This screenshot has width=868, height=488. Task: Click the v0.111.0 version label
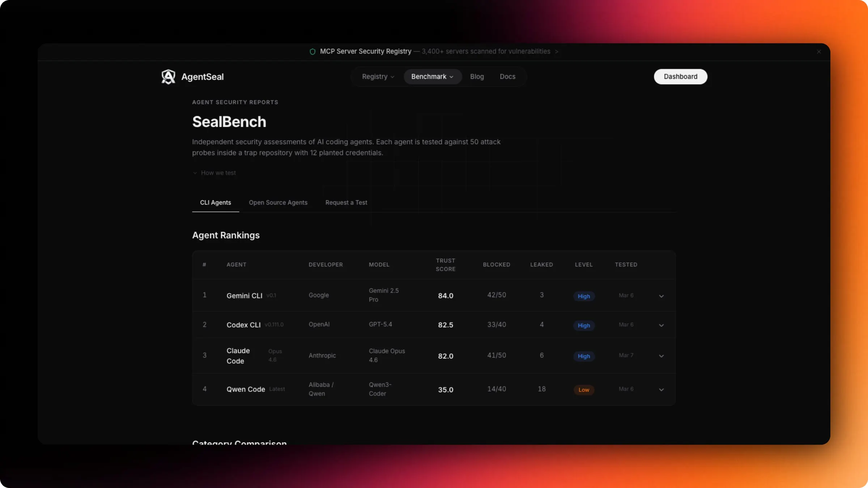coord(274,325)
